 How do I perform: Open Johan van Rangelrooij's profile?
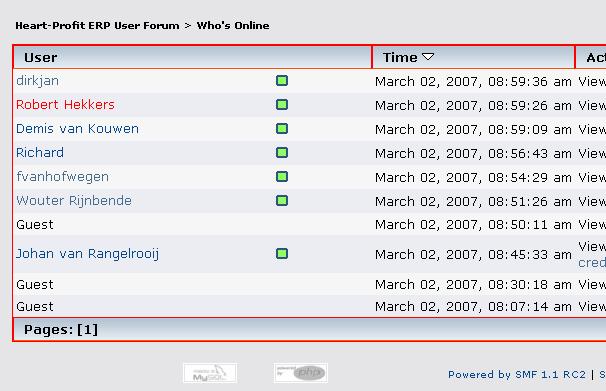click(x=87, y=254)
